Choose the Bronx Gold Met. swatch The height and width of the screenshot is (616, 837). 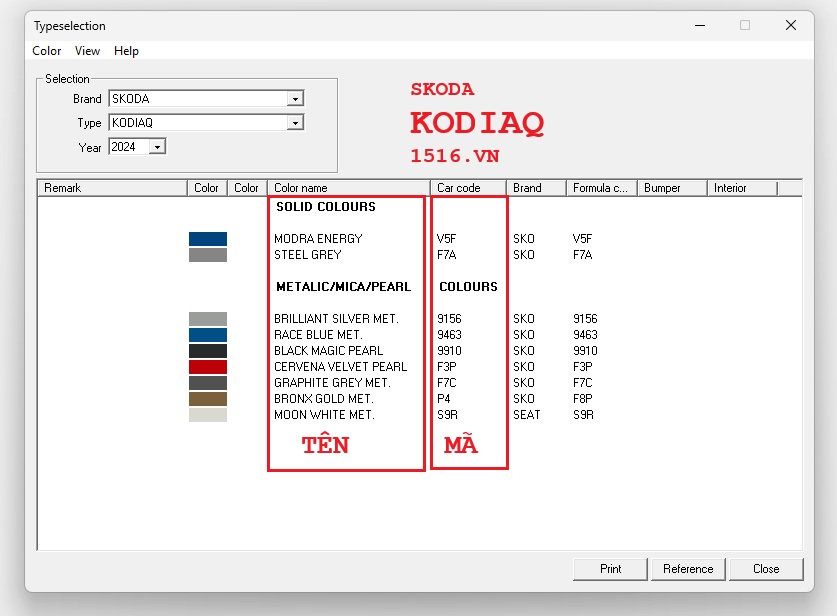[x=208, y=399]
